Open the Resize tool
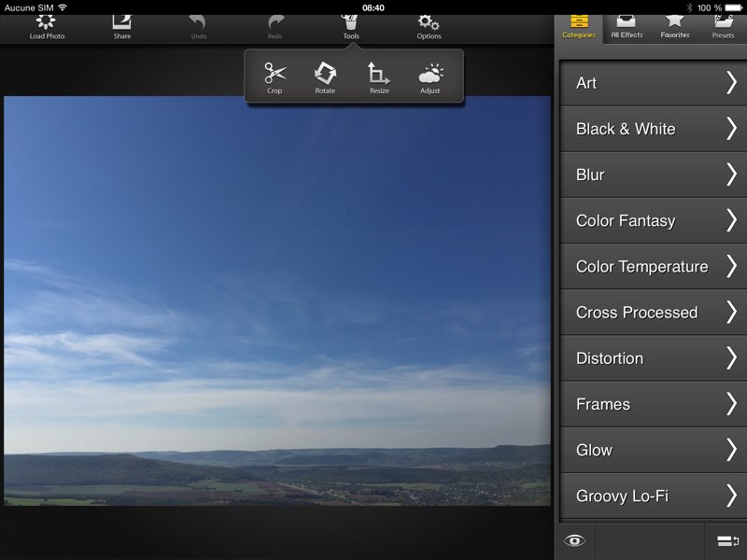The width and height of the screenshot is (747, 560). 379,77
